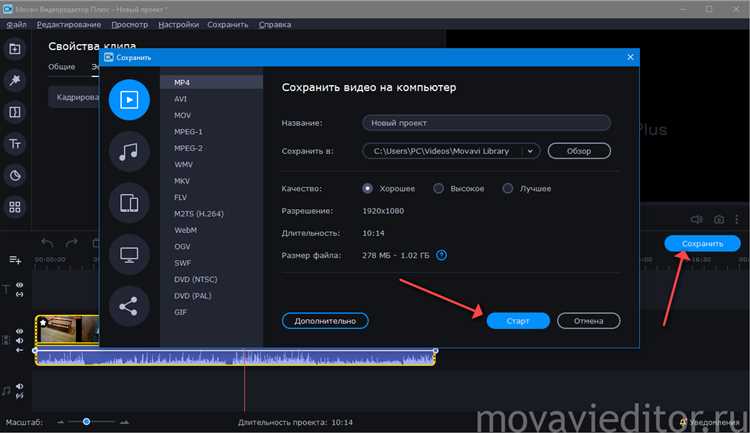The height and width of the screenshot is (433, 750).
Task: Select the video clip thumbnail on timeline
Action: click(x=67, y=329)
